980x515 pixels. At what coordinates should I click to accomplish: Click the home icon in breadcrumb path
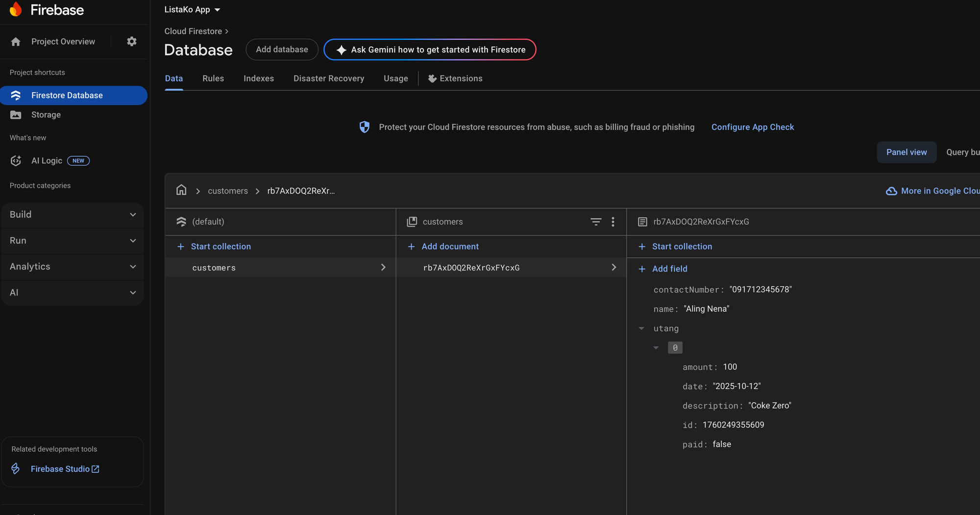pos(181,190)
